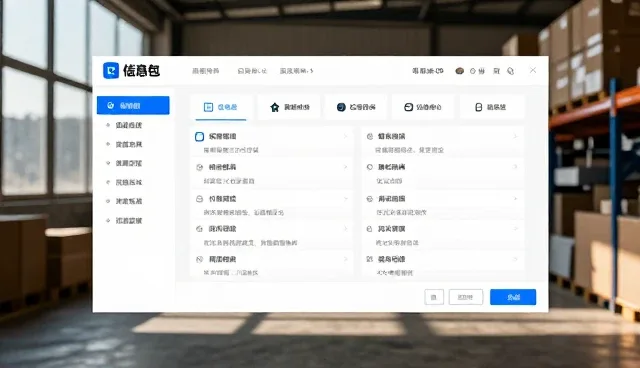Switch to the last tab in the tab row

coord(491,107)
